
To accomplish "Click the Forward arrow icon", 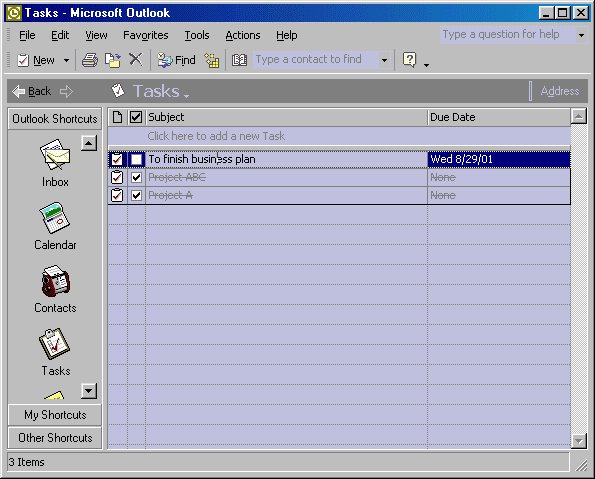I will pyautogui.click(x=66, y=91).
